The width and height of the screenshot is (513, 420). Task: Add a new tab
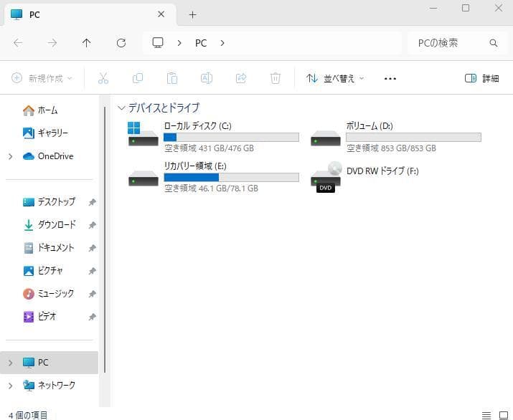tap(193, 15)
